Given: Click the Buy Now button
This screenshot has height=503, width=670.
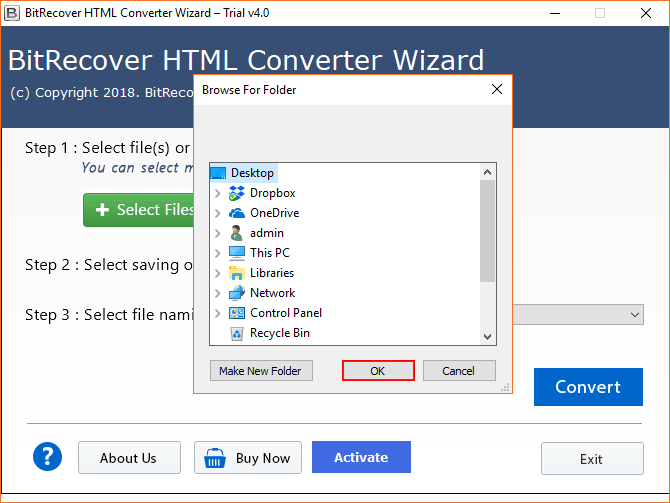Looking at the screenshot, I should click(x=248, y=458).
